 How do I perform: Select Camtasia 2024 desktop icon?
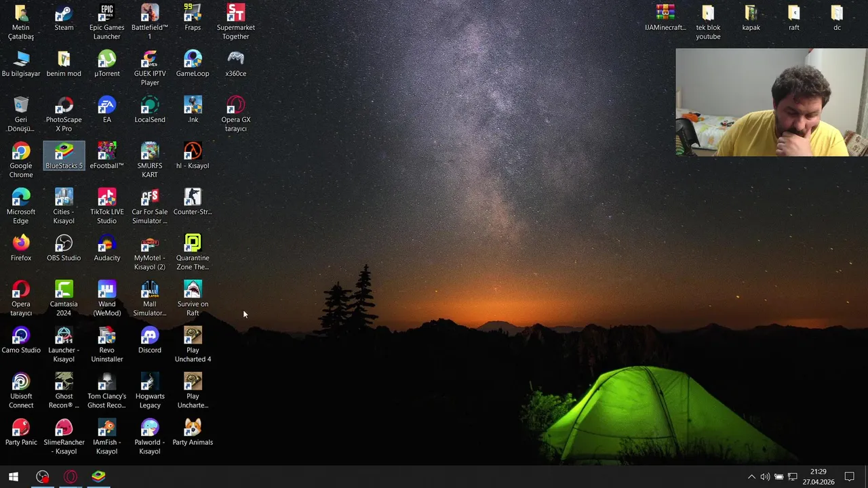[64, 298]
